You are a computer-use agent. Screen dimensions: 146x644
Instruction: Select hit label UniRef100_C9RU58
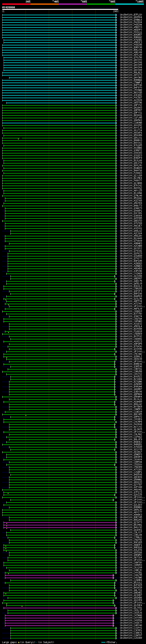tap(131, 371)
